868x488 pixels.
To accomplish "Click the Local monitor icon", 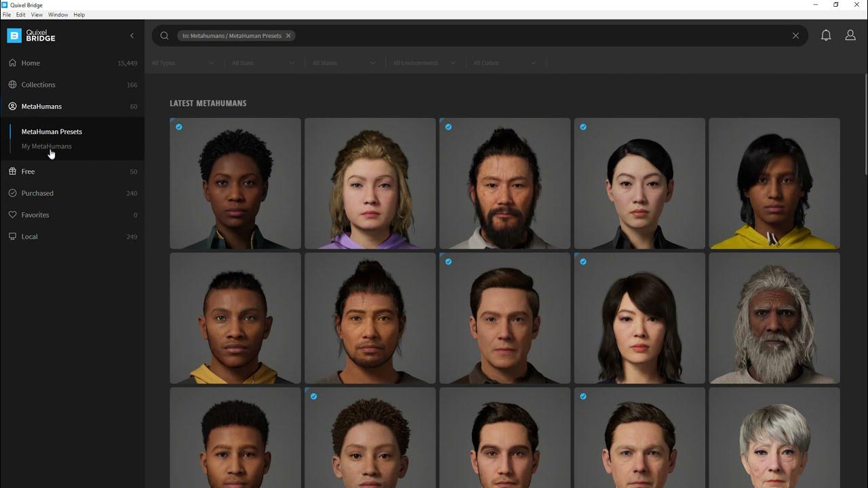I will 13,237.
